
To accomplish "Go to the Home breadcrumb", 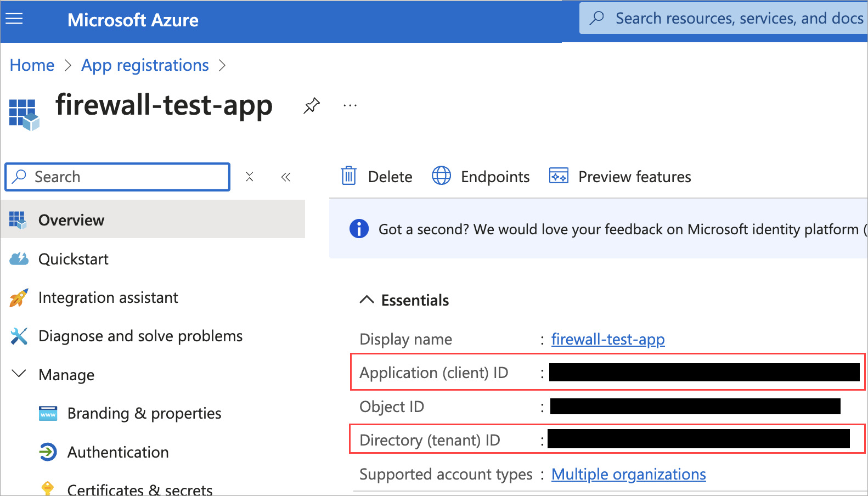I will (x=32, y=65).
